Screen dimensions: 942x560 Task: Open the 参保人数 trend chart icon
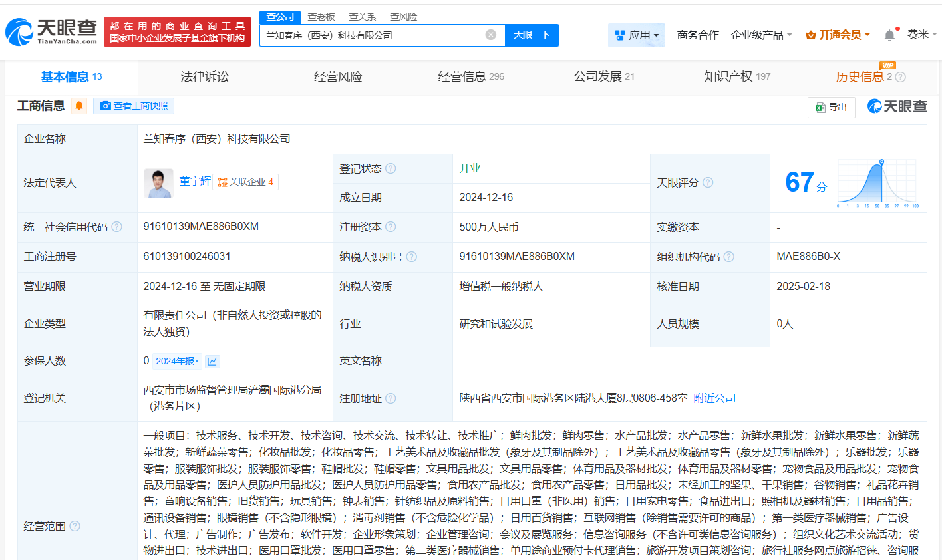[212, 361]
